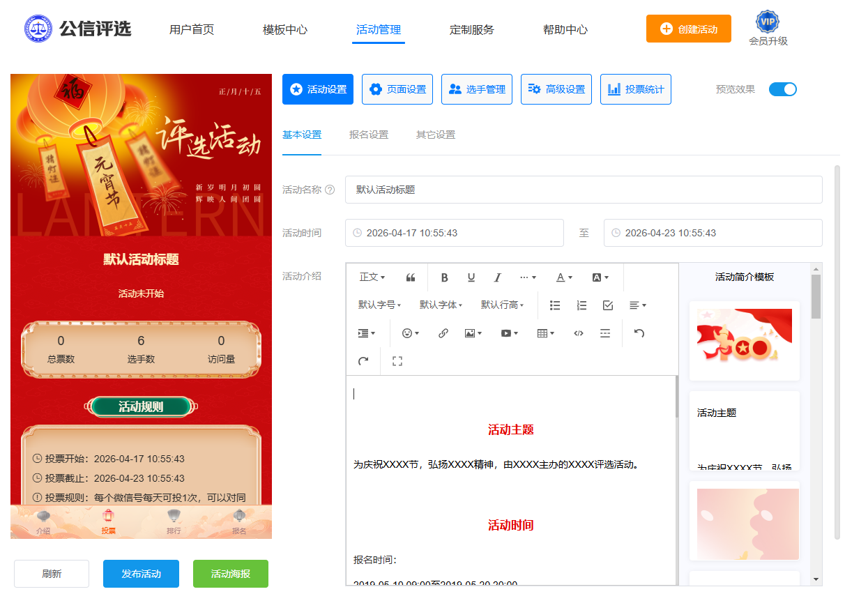Open the insert image dropdown
The width and height of the screenshot is (868, 610).
[473, 333]
